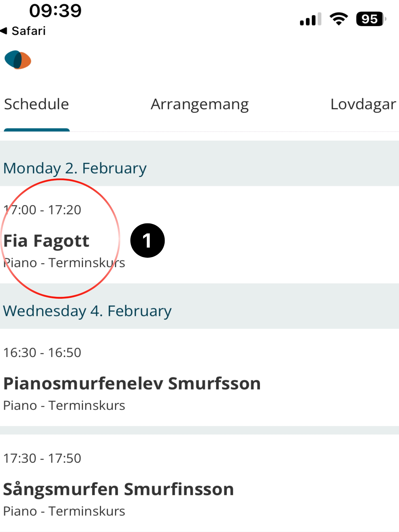Tap the 16:30 - 16:50 time slot
This screenshot has width=399, height=532.
click(42, 353)
